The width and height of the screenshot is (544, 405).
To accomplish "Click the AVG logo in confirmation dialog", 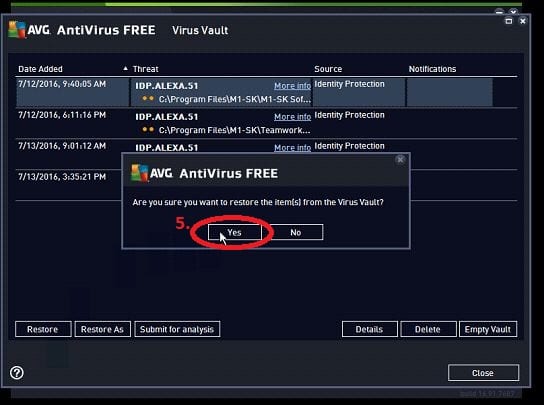I will [139, 173].
